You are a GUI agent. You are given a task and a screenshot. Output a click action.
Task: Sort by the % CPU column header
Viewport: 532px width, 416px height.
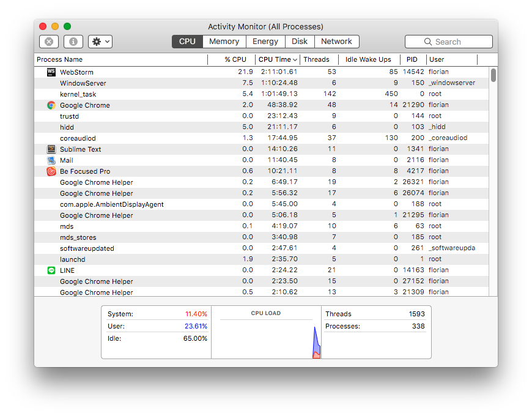click(235, 59)
